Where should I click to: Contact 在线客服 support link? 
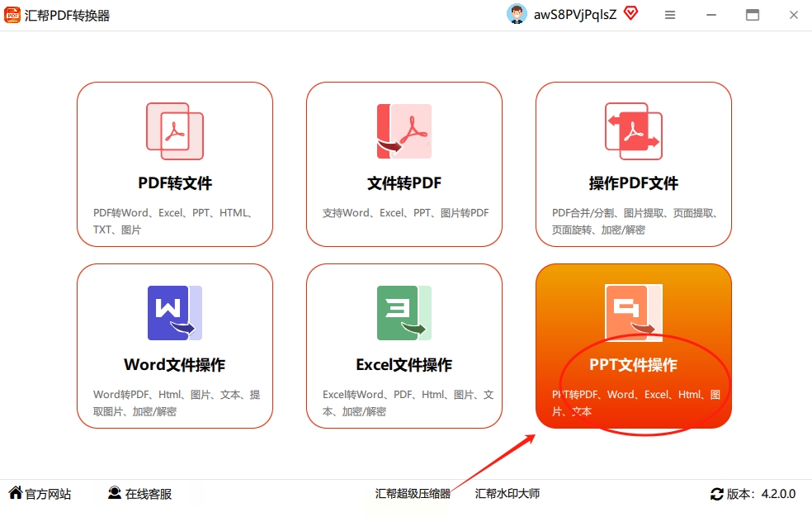(x=149, y=494)
